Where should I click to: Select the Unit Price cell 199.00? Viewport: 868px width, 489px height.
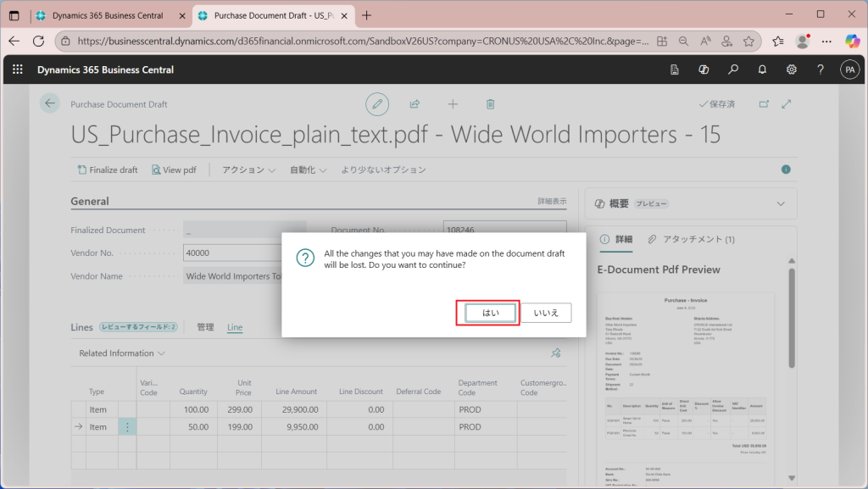point(239,427)
